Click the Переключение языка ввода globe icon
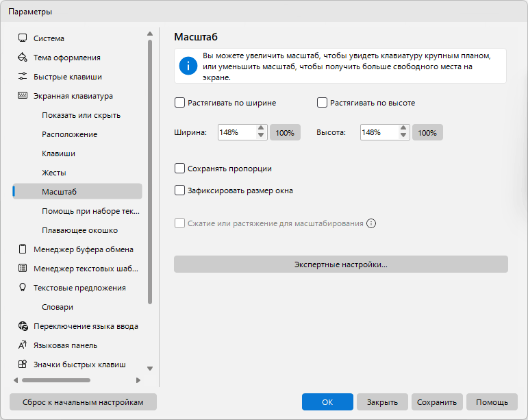This screenshot has width=528, height=420. 23,326
